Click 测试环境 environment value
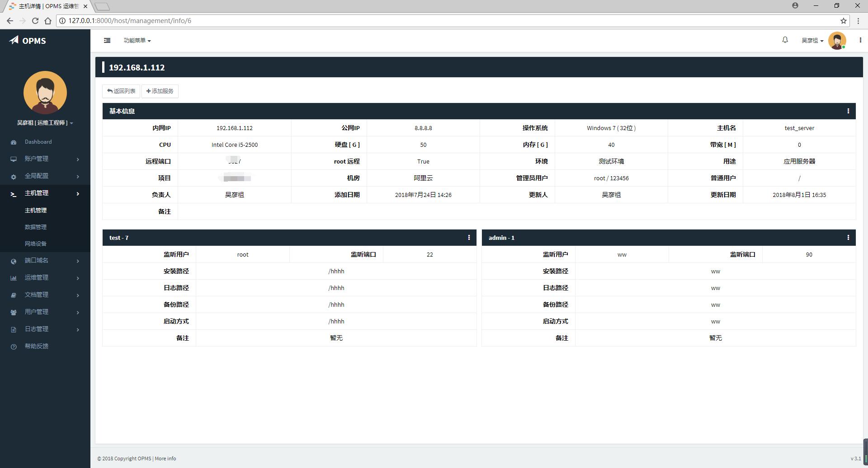 [x=611, y=162]
